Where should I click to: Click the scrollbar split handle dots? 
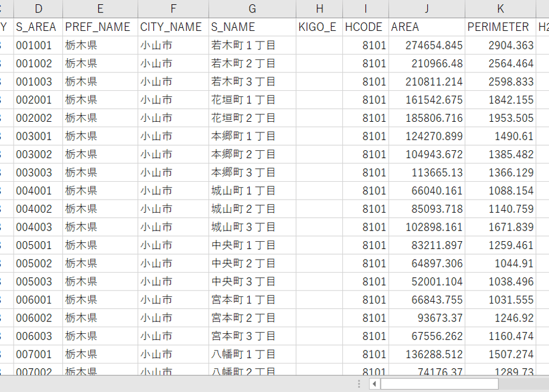pyautogui.click(x=359, y=384)
